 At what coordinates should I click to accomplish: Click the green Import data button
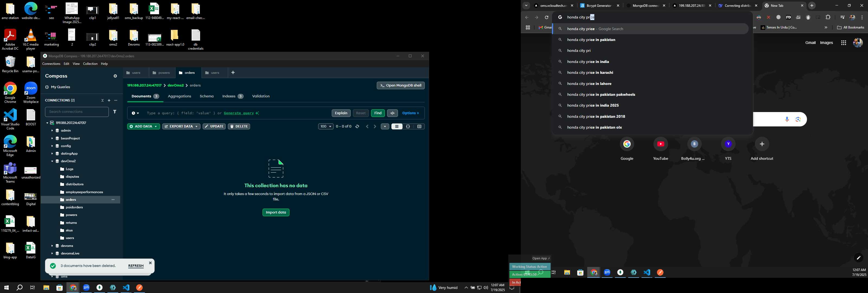pos(276,213)
